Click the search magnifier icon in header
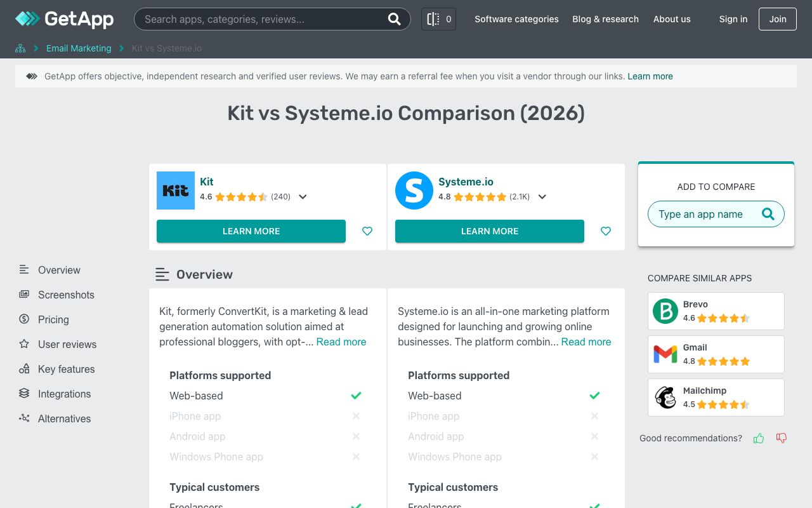Screen dimensions: 812x508 pos(395,19)
